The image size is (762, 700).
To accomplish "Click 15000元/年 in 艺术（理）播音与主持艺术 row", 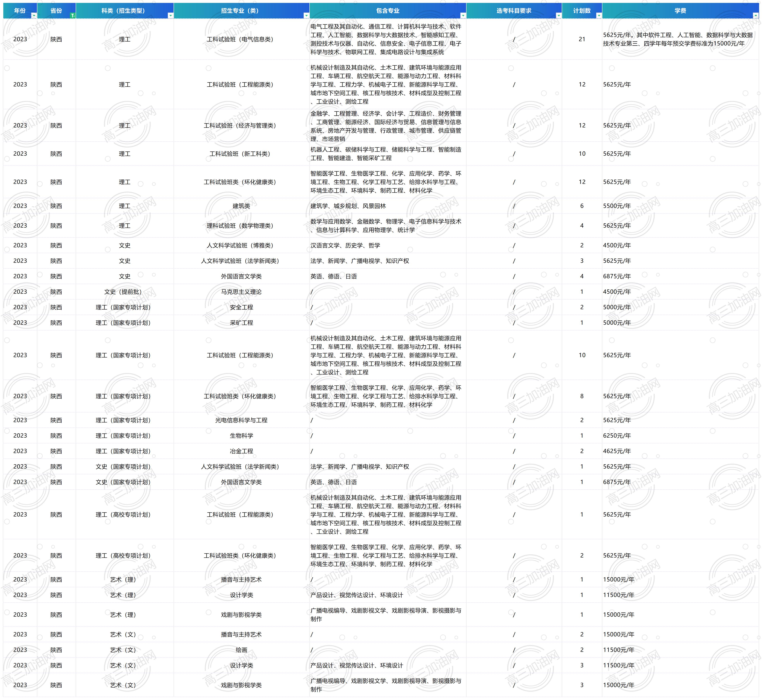I will (681, 580).
